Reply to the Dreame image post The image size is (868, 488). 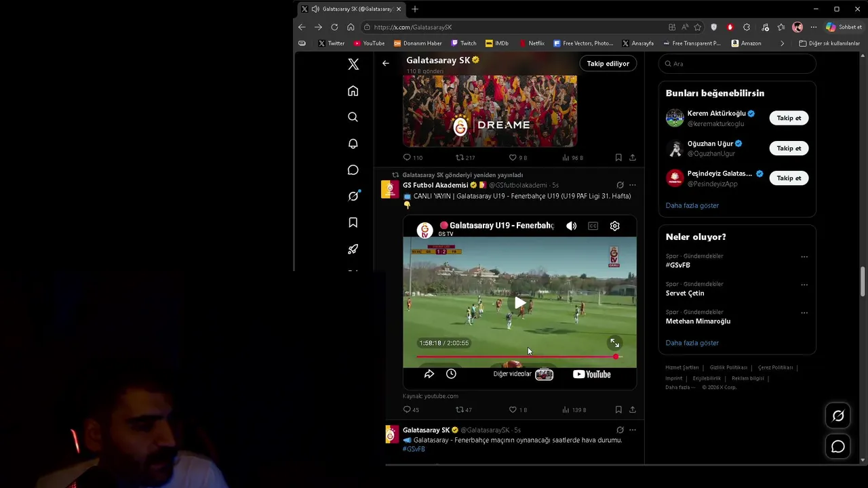coord(413,157)
